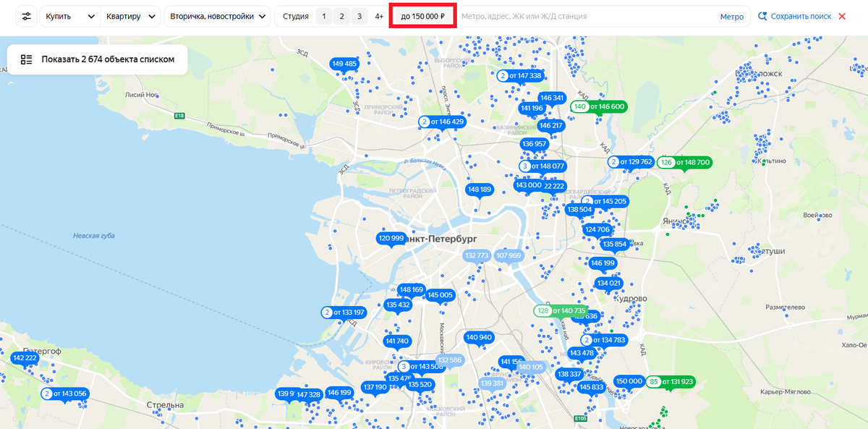Viewport: 868px width, 429px height.
Task: Select the 145 005 map marker
Action: [x=440, y=294]
